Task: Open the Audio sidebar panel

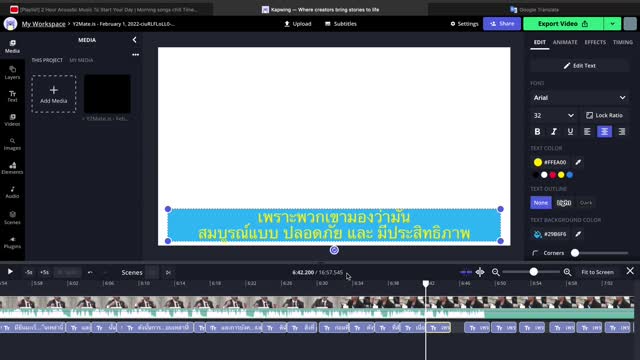Action: coord(12,192)
